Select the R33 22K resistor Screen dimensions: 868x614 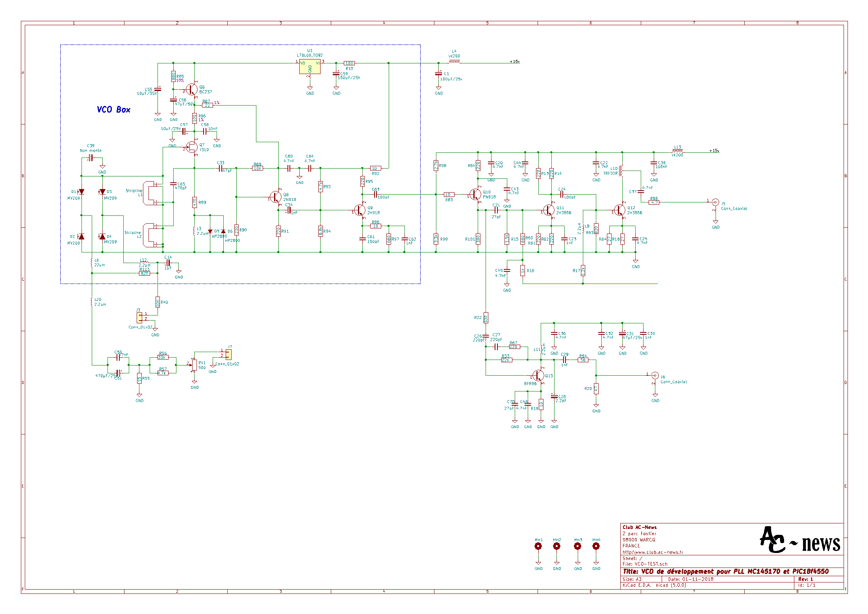click(x=506, y=360)
